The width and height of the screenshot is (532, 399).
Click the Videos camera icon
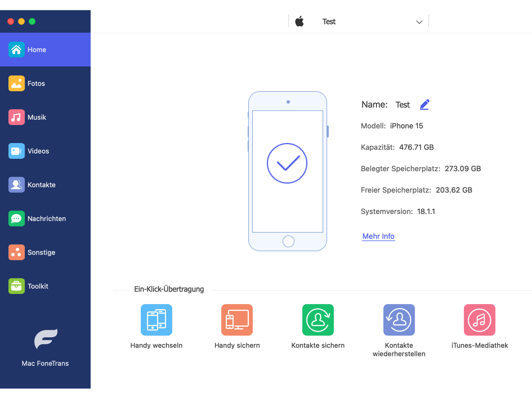coord(17,151)
